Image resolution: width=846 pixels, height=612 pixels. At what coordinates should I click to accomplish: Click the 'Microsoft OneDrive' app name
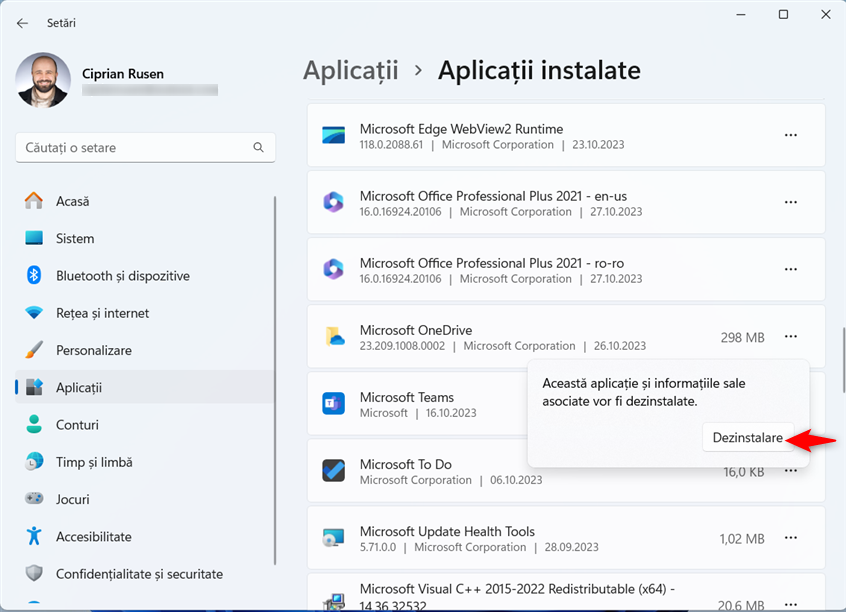tap(416, 330)
